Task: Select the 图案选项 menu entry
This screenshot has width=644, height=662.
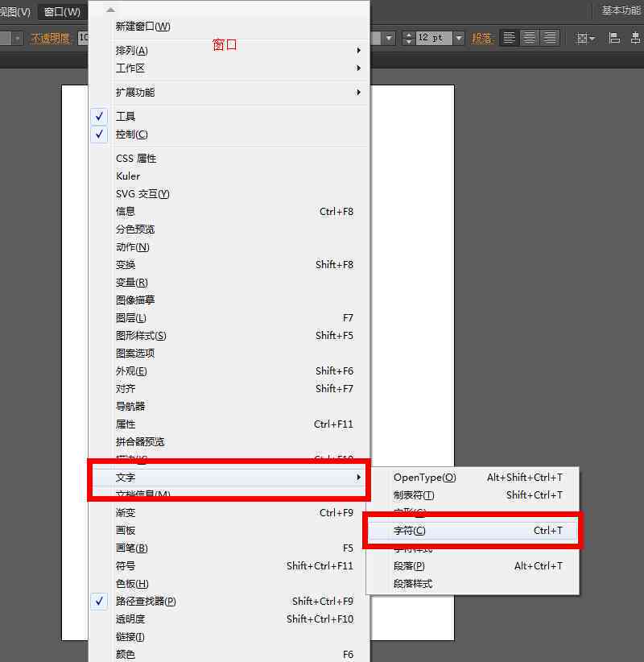Action: [229, 354]
